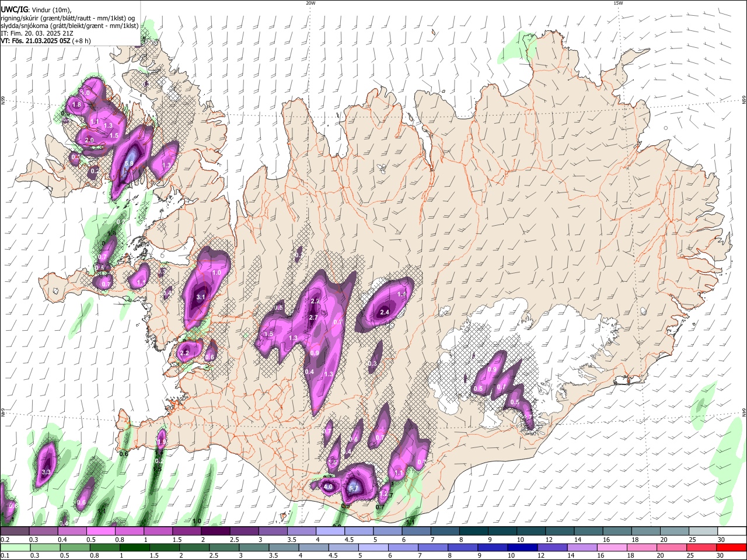Select the white swatch above 30 in top legend
Viewport: 747px width, 560px height.
coord(732,531)
